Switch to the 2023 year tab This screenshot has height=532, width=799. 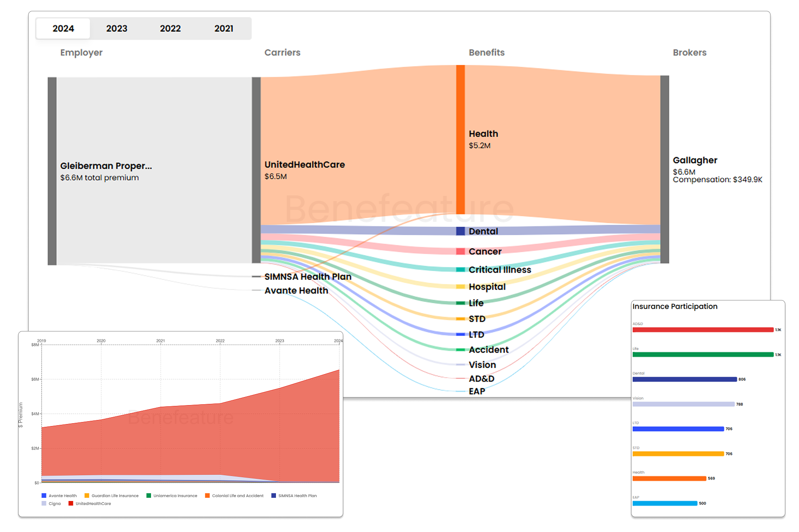(117, 29)
